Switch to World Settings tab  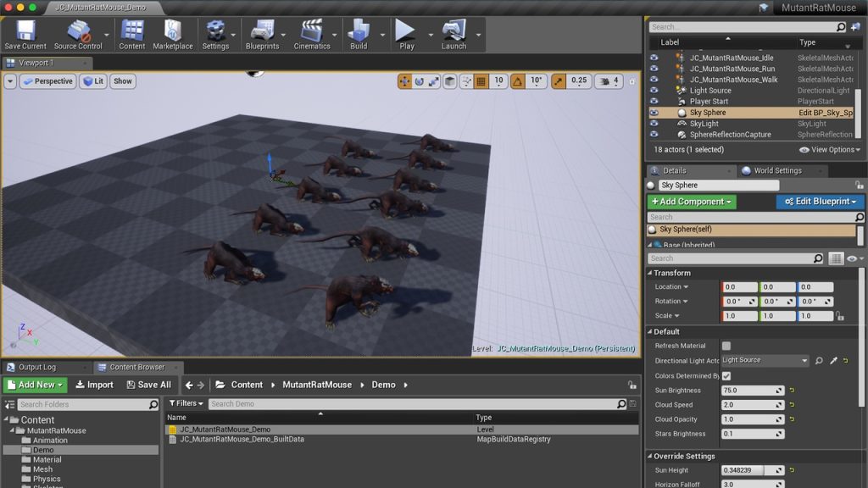point(777,170)
